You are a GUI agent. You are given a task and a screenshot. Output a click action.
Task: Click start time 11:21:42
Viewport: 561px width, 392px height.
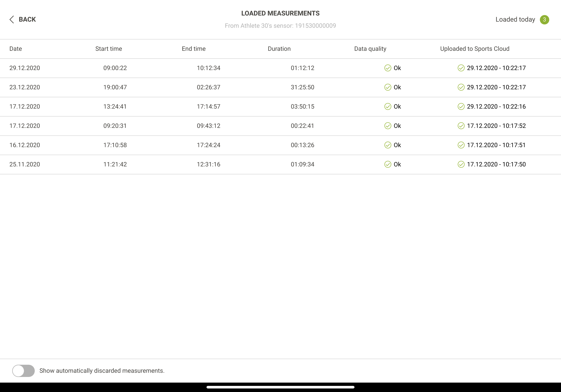coord(115,165)
